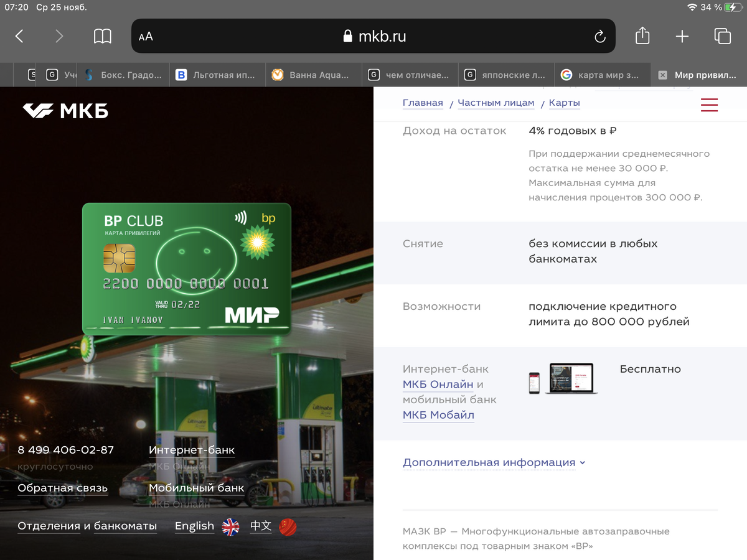747x560 pixels.
Task: Click the МКБ logo
Action: [x=65, y=111]
